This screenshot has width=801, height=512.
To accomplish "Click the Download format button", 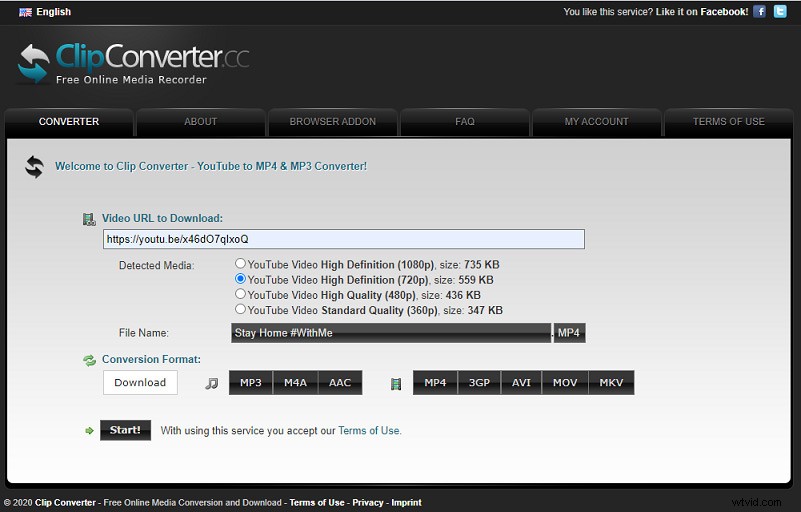I will tap(140, 383).
